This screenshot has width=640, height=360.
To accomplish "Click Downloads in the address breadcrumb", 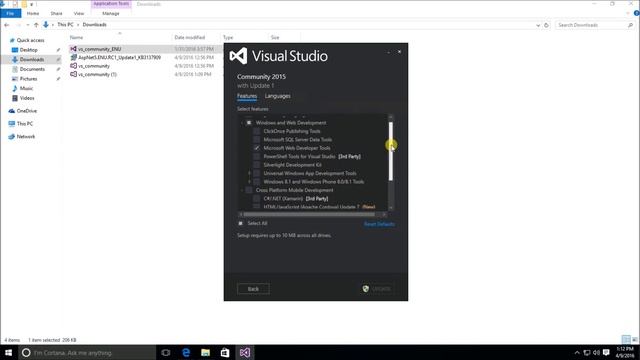I will pos(95,25).
